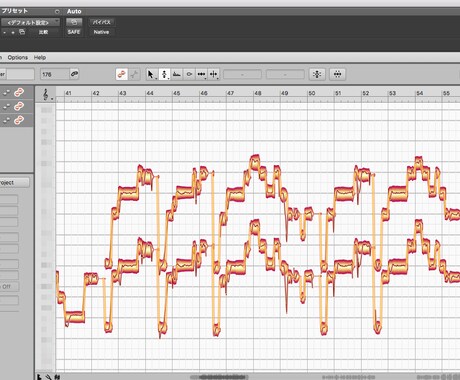Select the highest note blob at bar 48
The image size is (460, 380).
click(x=255, y=162)
